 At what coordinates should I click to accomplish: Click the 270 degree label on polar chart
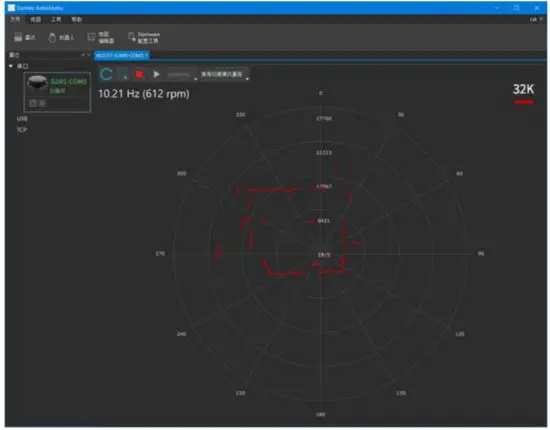point(160,253)
